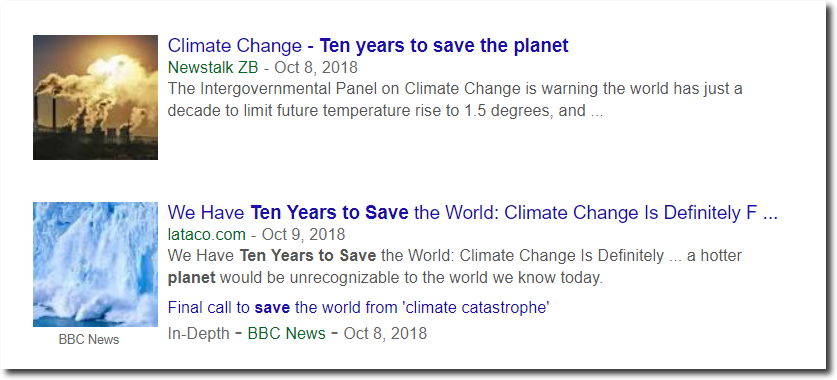Screen dimensions: 837x380
Task: Click snippet starting 'We Have Ten Years to Save'
Action: pyautogui.click(x=455, y=256)
